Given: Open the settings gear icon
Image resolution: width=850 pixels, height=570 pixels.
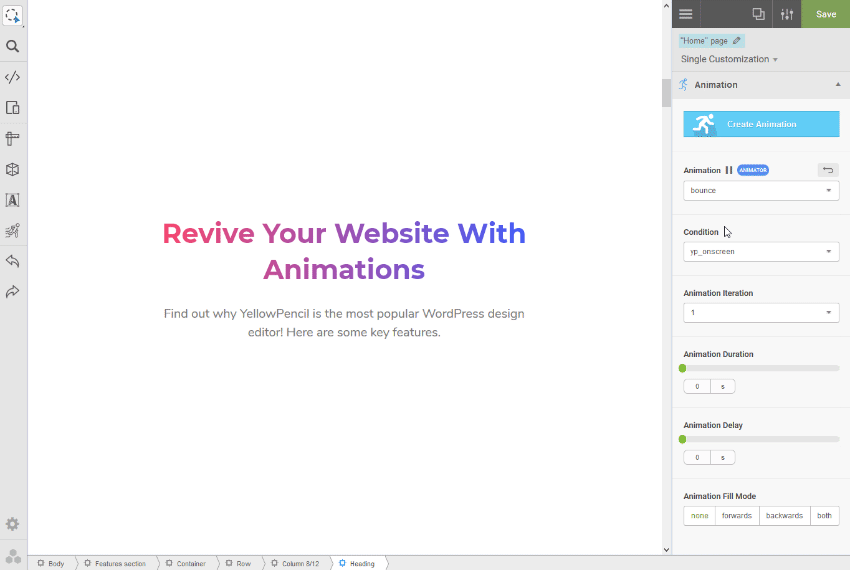Looking at the screenshot, I should point(12,524).
